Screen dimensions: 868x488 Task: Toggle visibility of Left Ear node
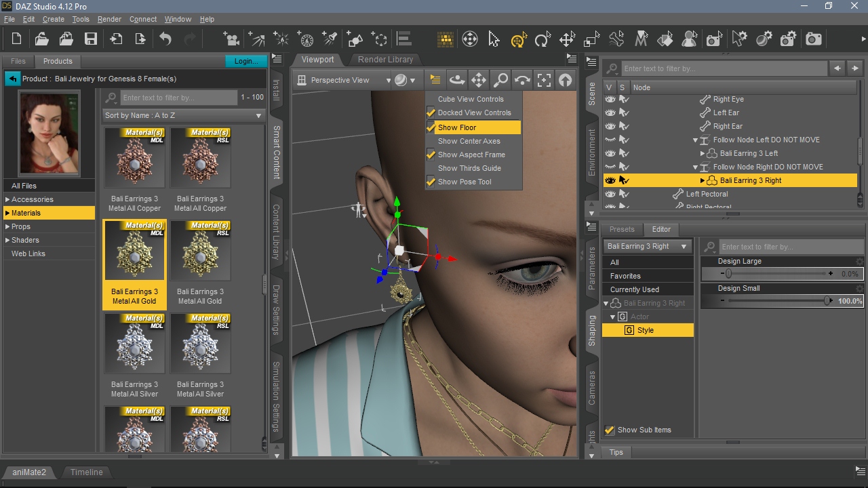click(610, 113)
